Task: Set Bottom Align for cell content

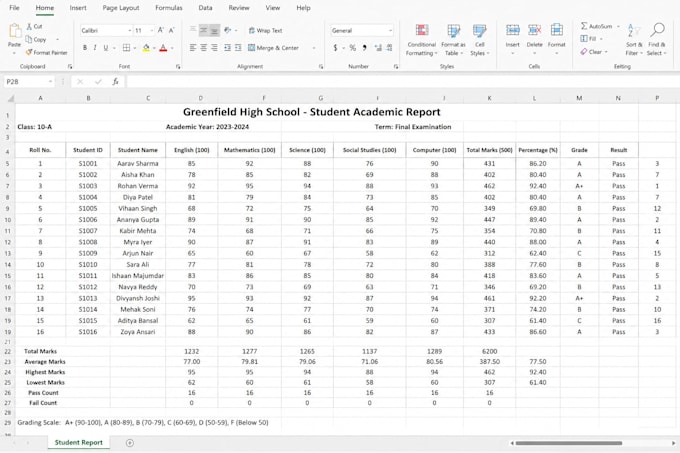Action: coord(214,30)
